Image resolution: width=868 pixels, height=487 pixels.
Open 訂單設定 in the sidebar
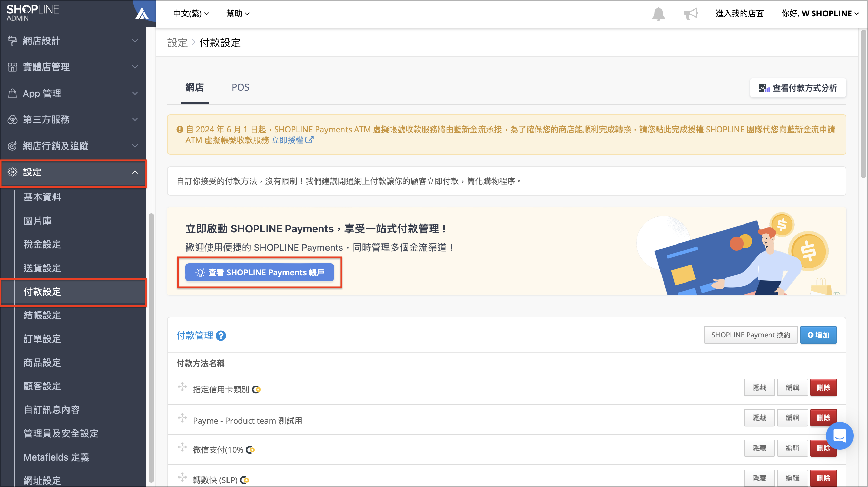[42, 339]
